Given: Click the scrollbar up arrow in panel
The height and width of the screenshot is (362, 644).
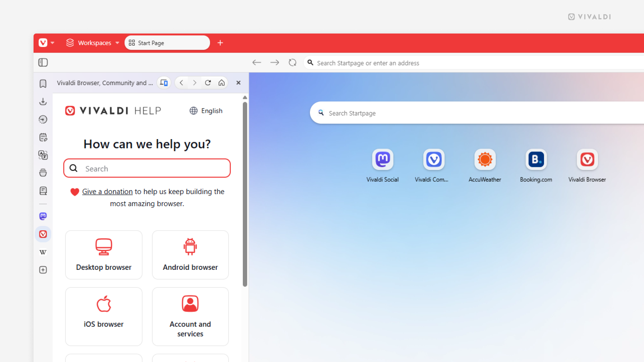Looking at the screenshot, I should tap(245, 98).
